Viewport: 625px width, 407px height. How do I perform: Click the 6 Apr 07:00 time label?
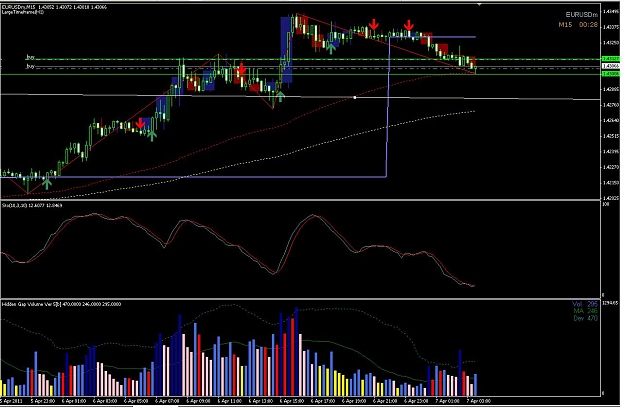pos(167,401)
